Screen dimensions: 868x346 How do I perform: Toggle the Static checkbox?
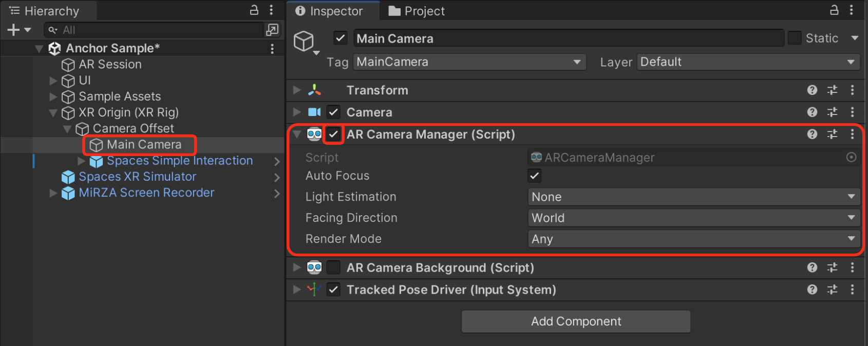pos(795,38)
